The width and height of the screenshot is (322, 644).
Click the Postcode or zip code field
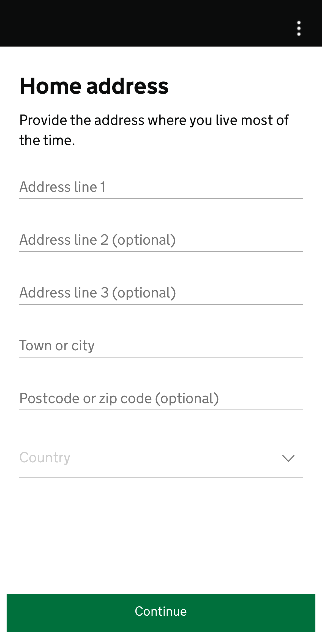click(x=161, y=399)
